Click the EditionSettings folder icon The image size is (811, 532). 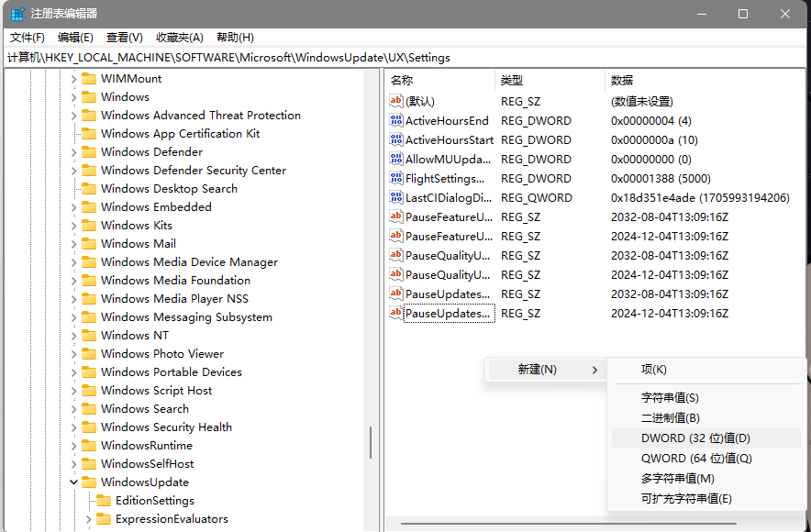104,501
